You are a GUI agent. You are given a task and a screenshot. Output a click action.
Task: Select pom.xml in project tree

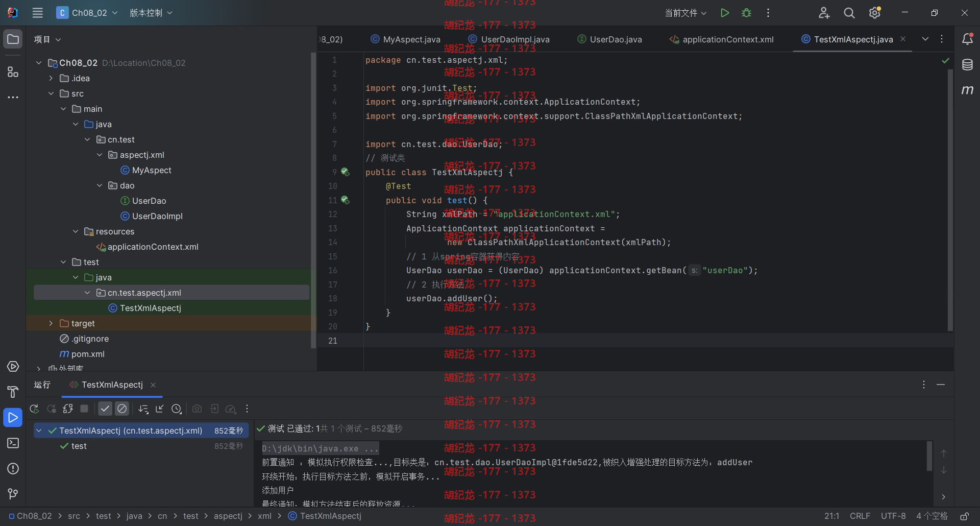(82, 354)
